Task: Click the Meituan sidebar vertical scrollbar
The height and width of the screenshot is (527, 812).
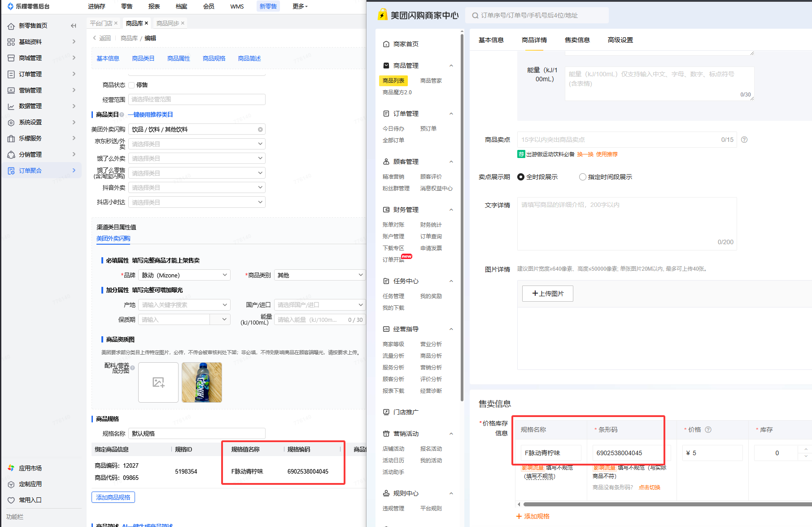Action: (462, 218)
